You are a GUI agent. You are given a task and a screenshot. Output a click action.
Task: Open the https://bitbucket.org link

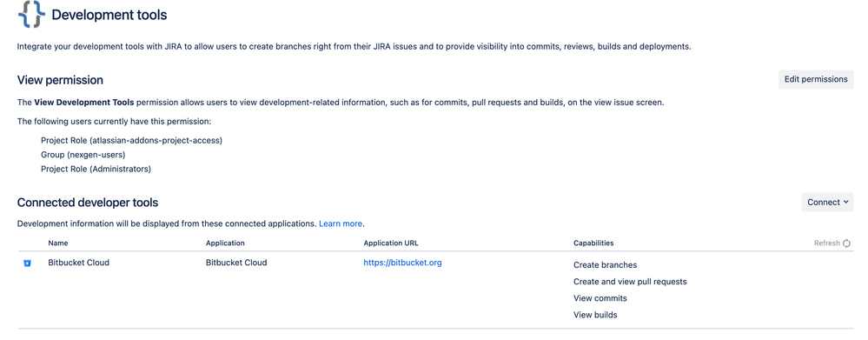[402, 263]
